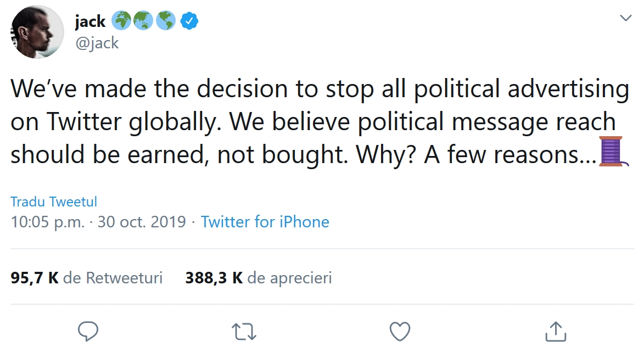Click the "Twitter for iPhone" source link

[x=265, y=222]
